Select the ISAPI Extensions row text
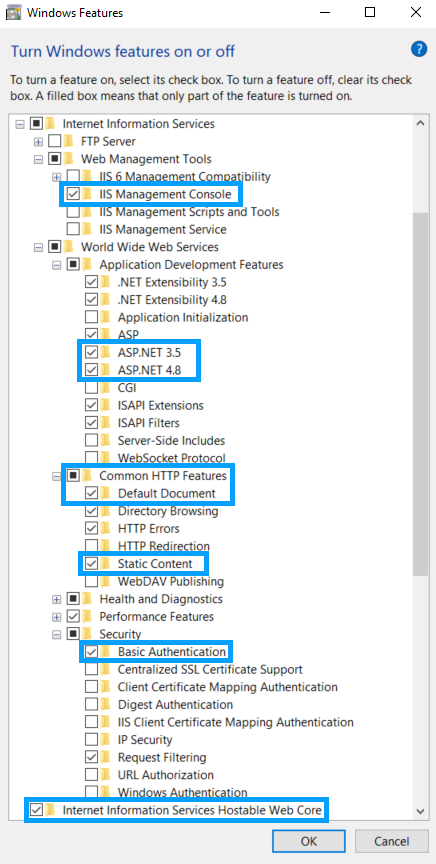The image size is (436, 864). point(160,406)
